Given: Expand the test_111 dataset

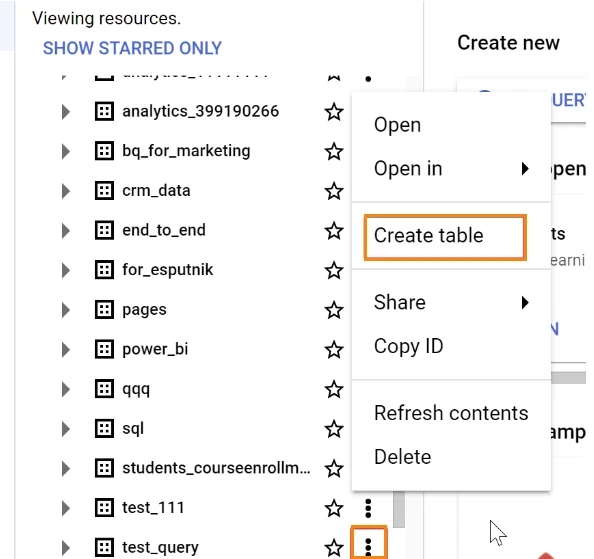Looking at the screenshot, I should coord(66,508).
